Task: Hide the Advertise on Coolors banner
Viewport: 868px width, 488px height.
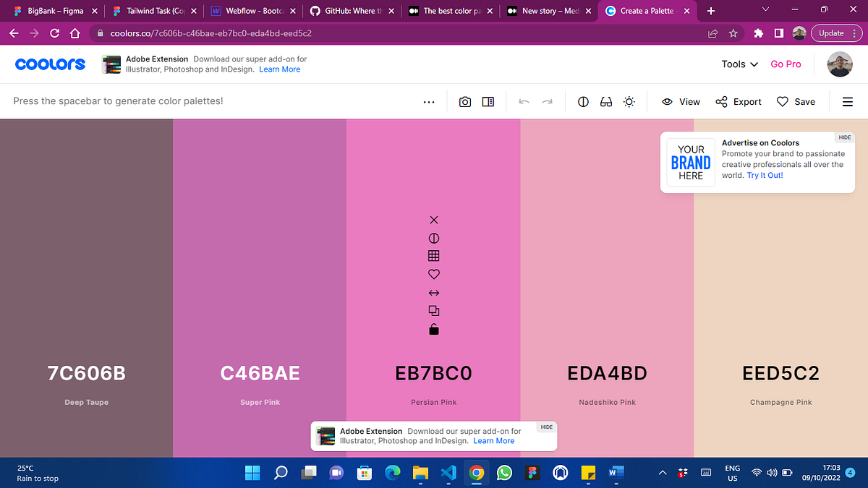Action: point(844,137)
